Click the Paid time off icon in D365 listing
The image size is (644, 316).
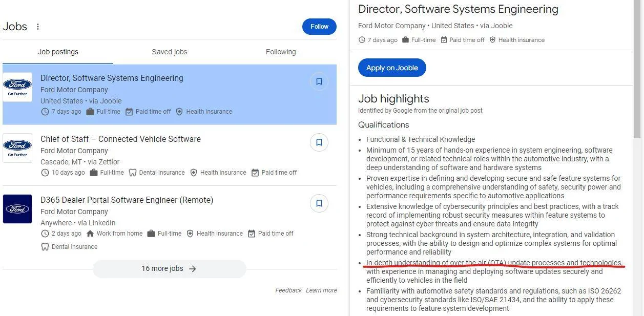252,234
